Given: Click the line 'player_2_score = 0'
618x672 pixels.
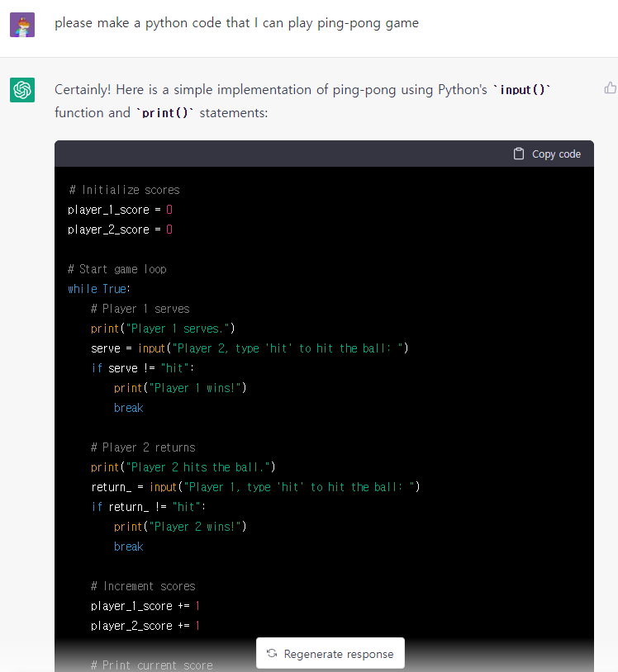Looking at the screenshot, I should (120, 230).
